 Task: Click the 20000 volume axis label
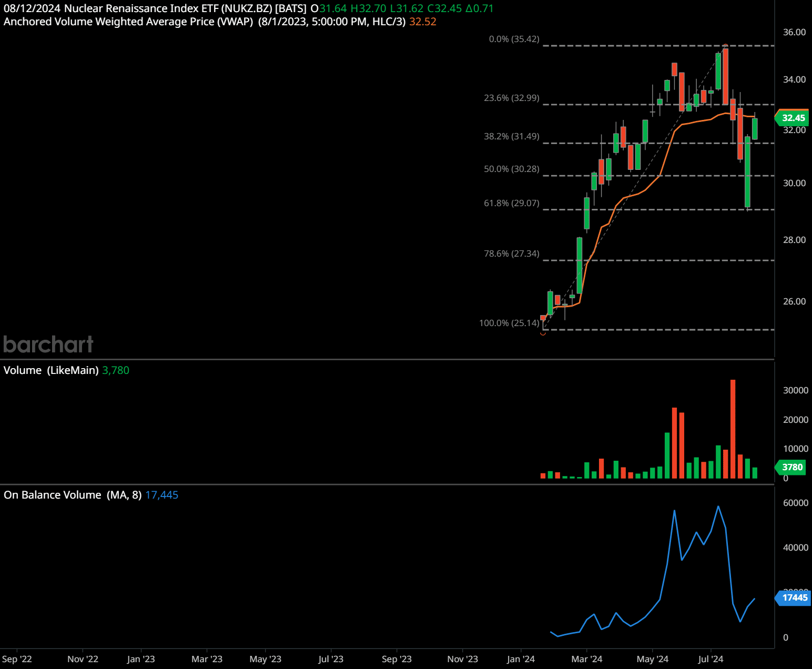pos(796,420)
